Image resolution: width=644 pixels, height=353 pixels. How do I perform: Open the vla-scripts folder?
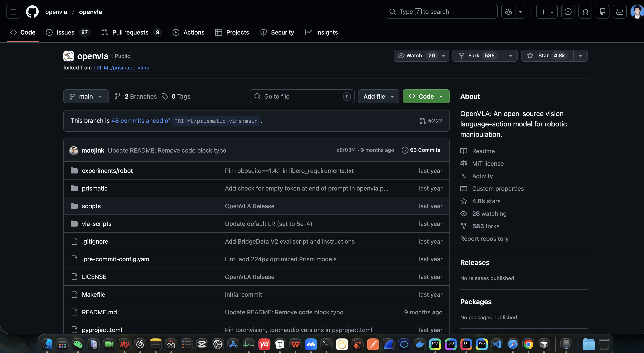pos(96,224)
